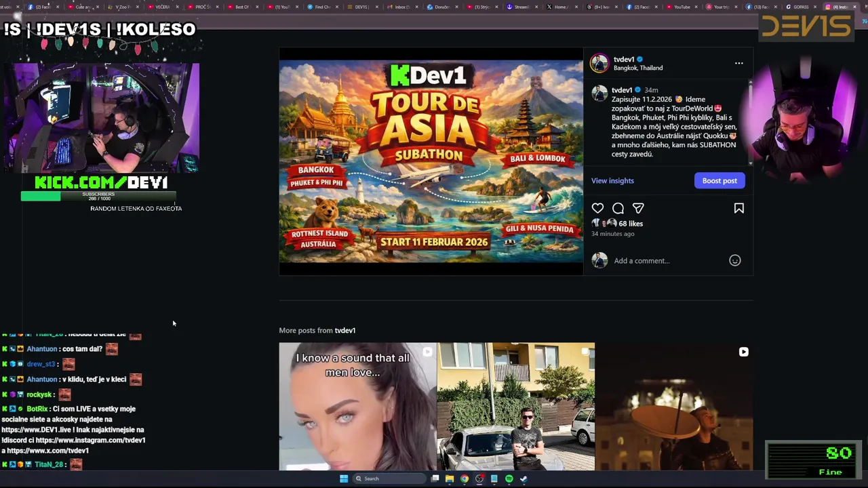
Task: Open the 'I know a sound' post thumbnail
Action: coord(357,407)
